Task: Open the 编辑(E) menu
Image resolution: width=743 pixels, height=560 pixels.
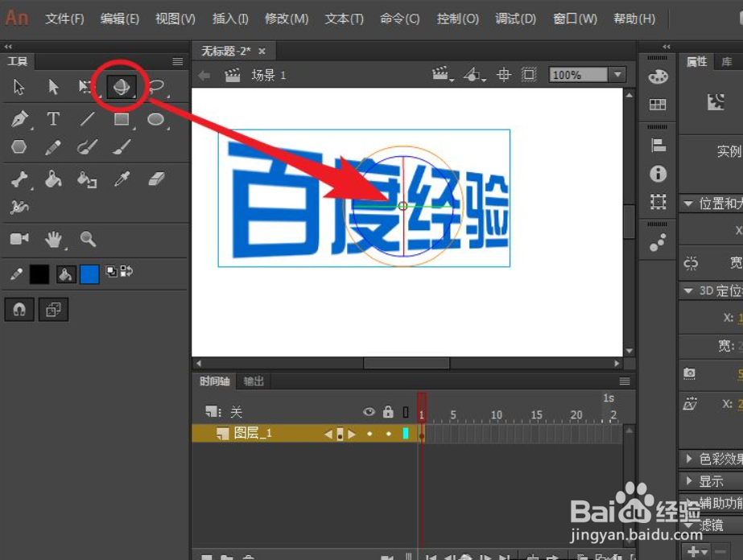Action: pyautogui.click(x=119, y=19)
